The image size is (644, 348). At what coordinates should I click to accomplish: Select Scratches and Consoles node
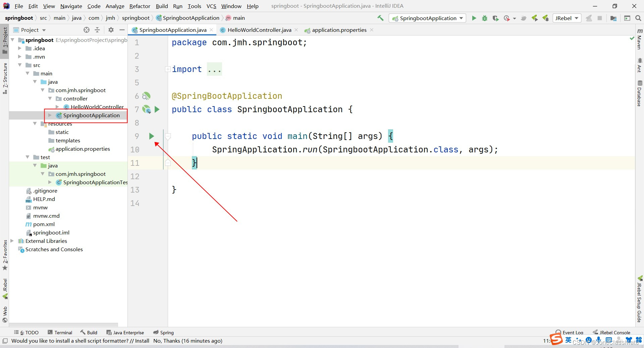pyautogui.click(x=54, y=249)
